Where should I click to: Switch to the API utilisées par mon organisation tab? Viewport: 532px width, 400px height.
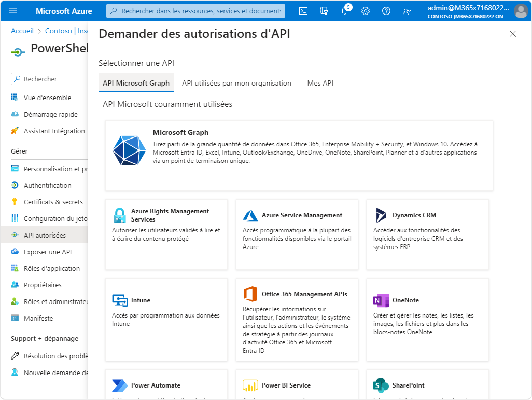[236, 83]
